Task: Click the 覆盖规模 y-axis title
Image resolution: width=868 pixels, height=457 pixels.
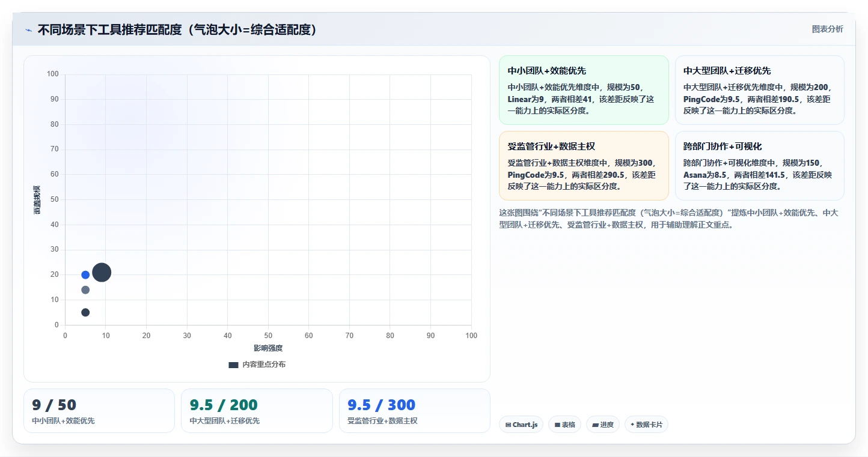Action: point(37,199)
